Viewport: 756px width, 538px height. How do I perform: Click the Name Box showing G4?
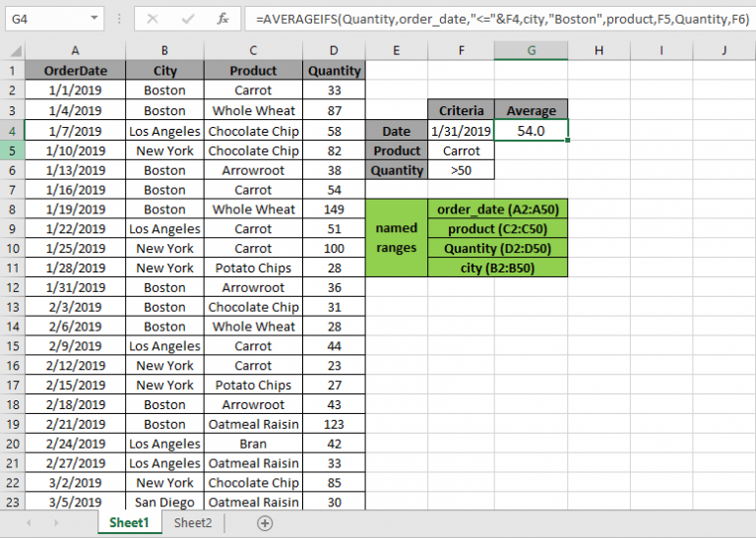tap(48, 19)
